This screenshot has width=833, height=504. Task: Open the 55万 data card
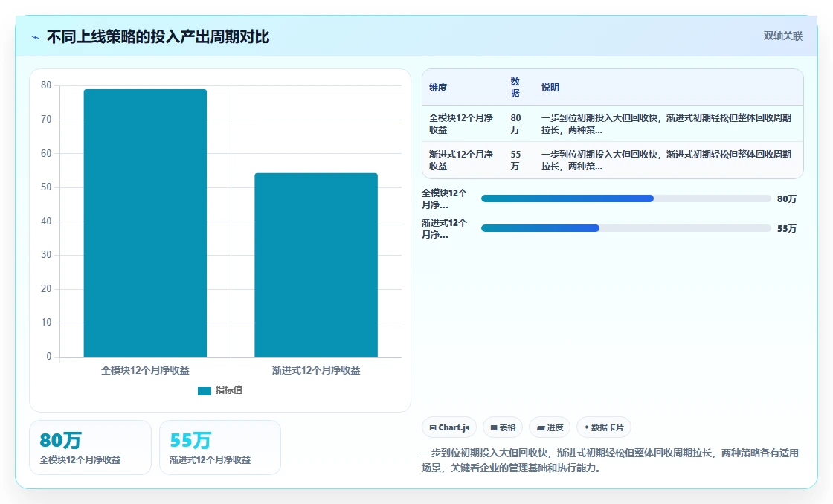tap(220, 448)
